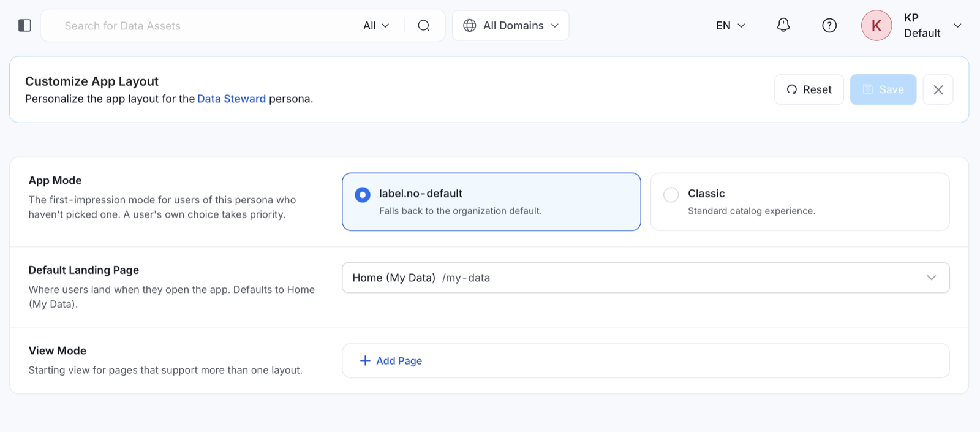
Task: Click the 'View Mode' section title
Action: click(58, 351)
